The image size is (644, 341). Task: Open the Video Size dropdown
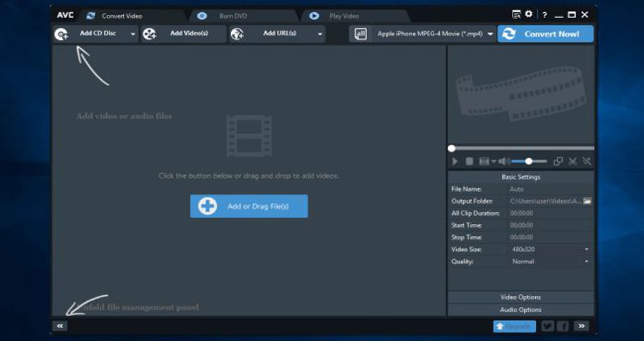[x=586, y=250]
